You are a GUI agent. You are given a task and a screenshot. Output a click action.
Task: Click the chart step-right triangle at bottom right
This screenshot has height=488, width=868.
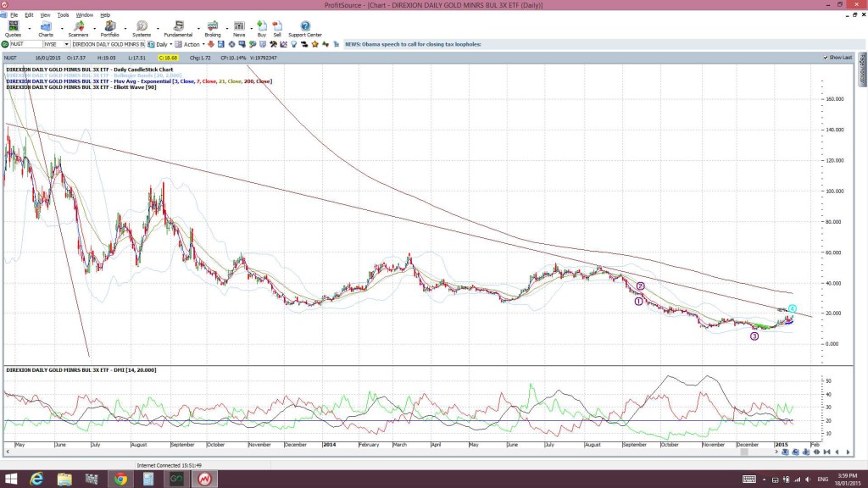point(848,452)
